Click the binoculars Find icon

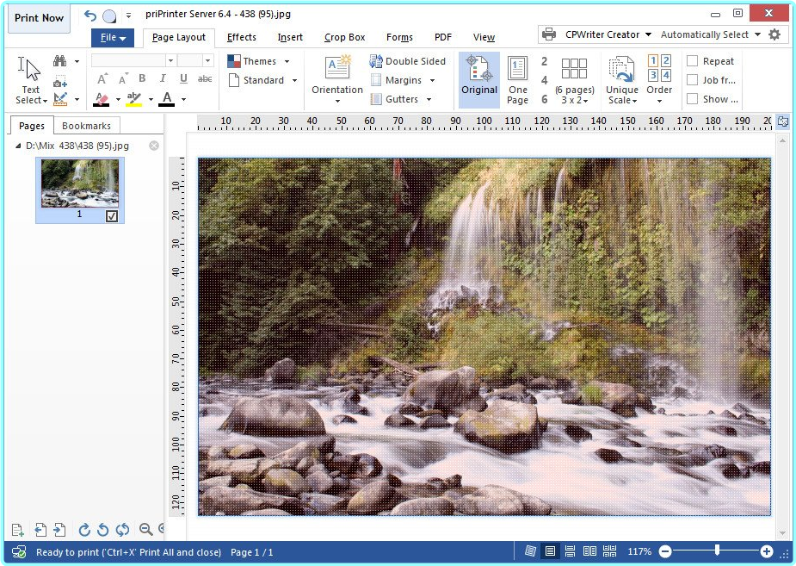[x=60, y=61]
